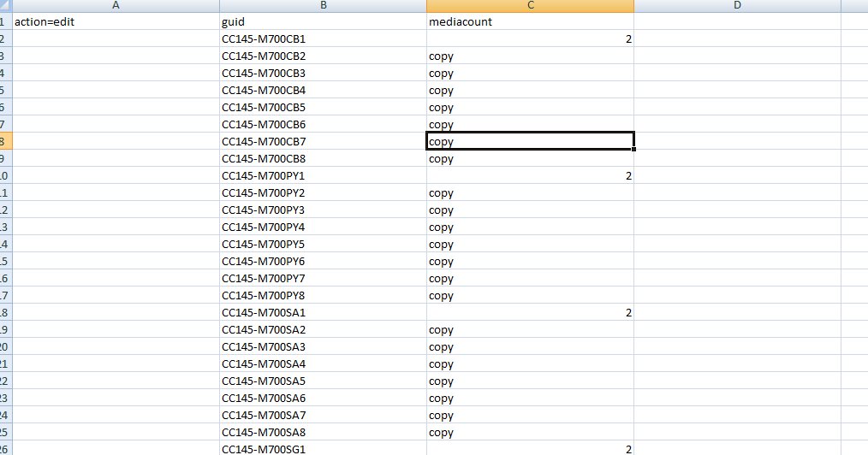Select cell CC145-M700PY1
This screenshot has width=868, height=455.
point(324,176)
